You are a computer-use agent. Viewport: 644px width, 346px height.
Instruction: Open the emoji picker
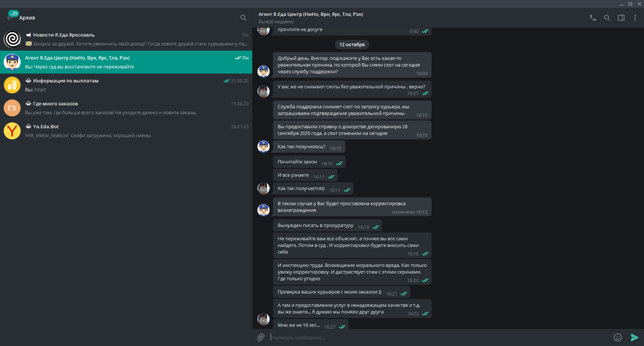click(618, 337)
